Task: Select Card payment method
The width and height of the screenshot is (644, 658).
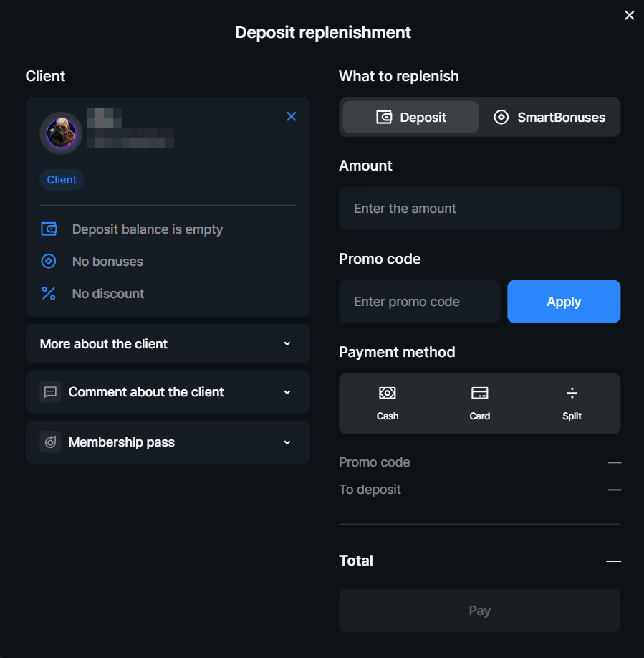Action: 480,404
